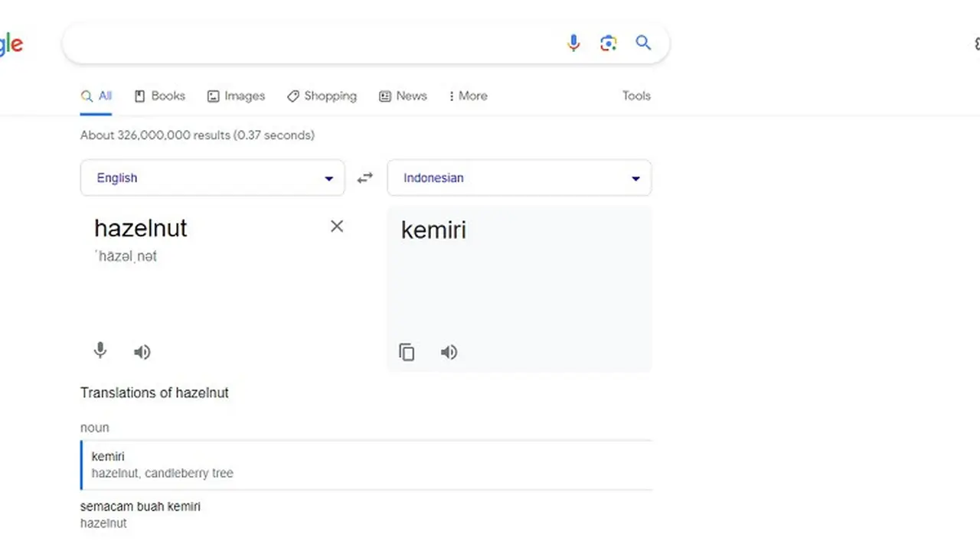Open the Indonesian target language dropdown
This screenshot has width=980, height=551.
(x=519, y=178)
